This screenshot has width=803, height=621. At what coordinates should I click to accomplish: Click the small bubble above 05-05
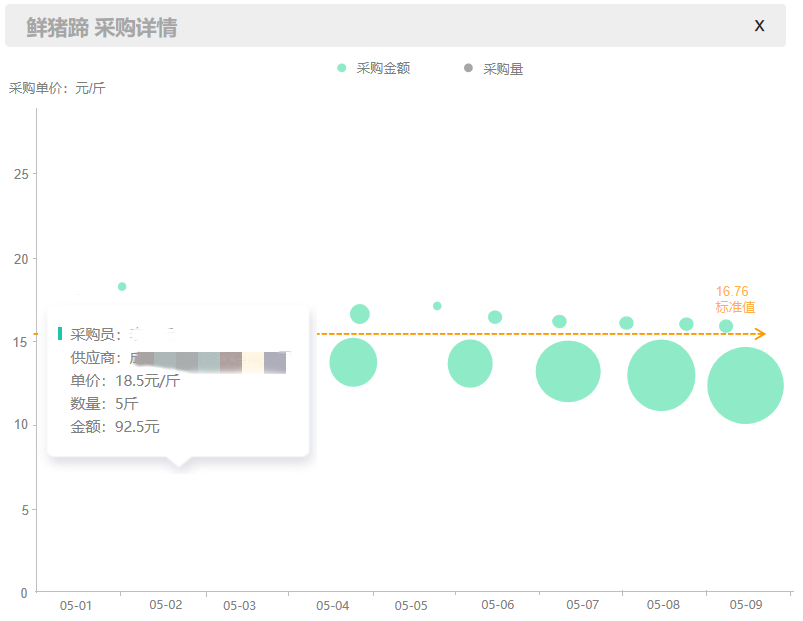(436, 306)
